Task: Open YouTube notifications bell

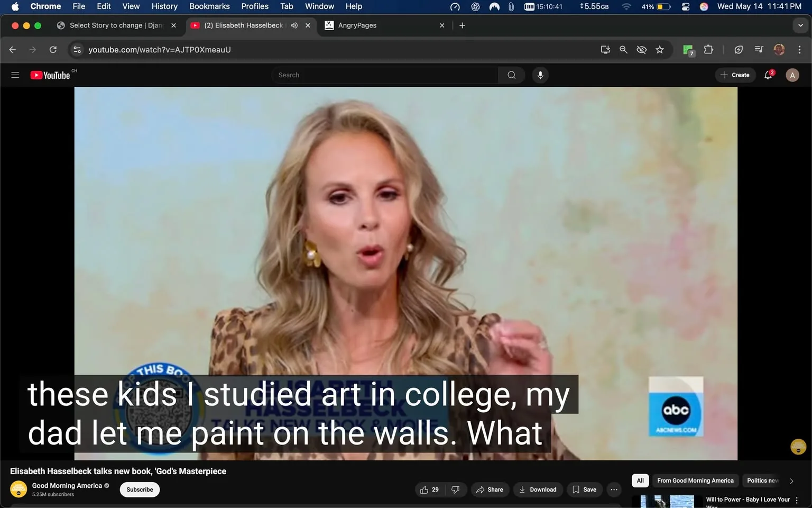Action: point(768,75)
